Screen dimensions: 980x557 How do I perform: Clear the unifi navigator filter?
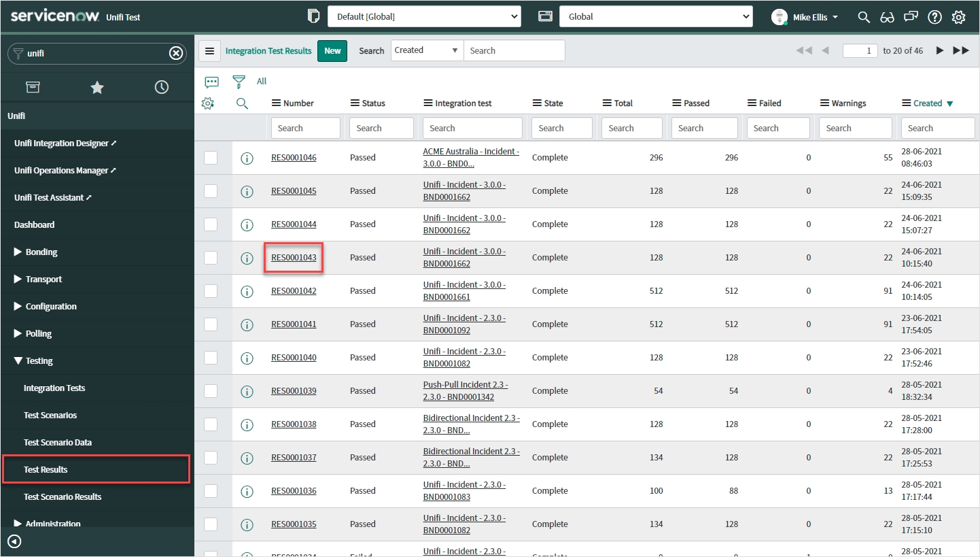(176, 53)
